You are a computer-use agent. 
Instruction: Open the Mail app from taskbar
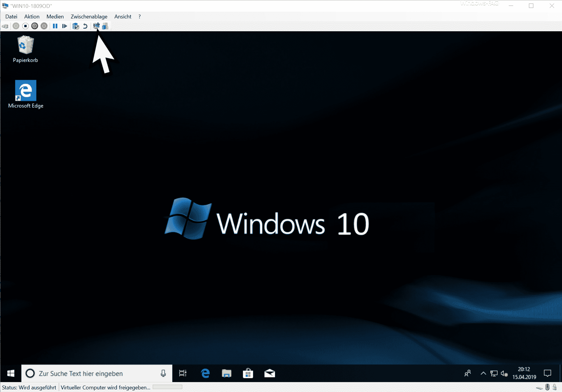click(x=269, y=373)
